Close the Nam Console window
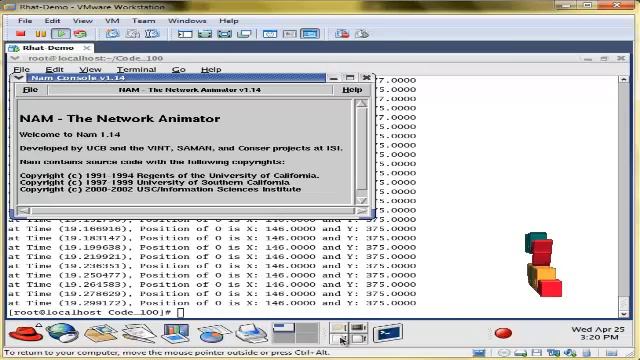Viewport: 640px width, 360px height. point(366,78)
